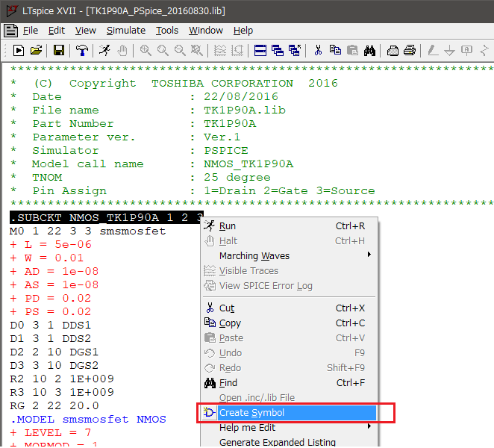Click Open .inc/.lib File entry
Viewport: 494px width, 448px height.
tap(290, 397)
